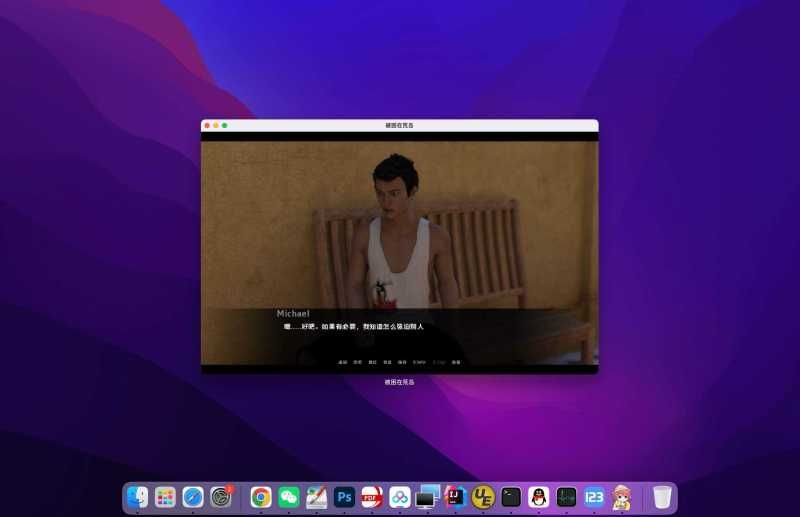Click Q.Save in the game quick menu

pos(419,362)
